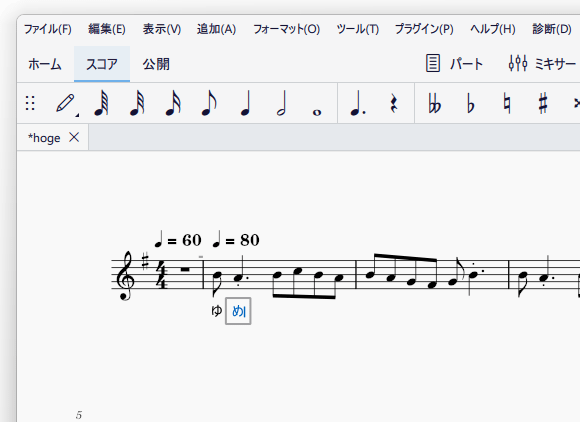Switch to the スコア tab

pos(102,64)
